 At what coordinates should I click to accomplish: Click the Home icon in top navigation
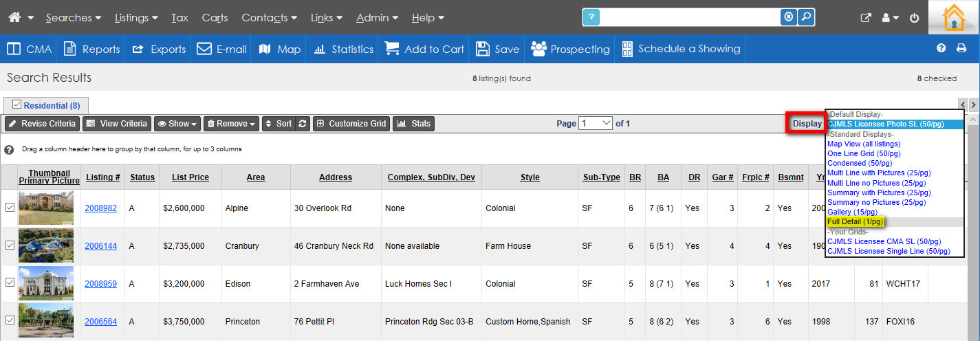pyautogui.click(x=14, y=17)
